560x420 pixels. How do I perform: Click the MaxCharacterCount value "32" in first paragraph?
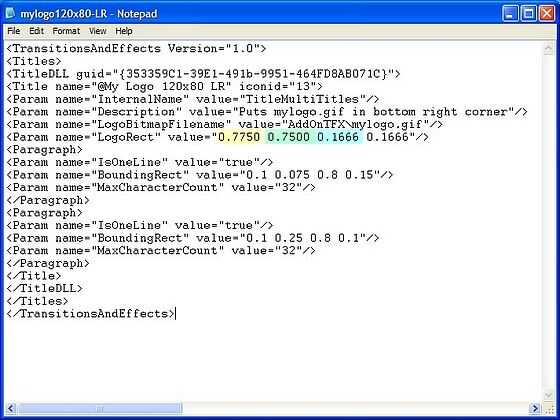[x=289, y=188]
